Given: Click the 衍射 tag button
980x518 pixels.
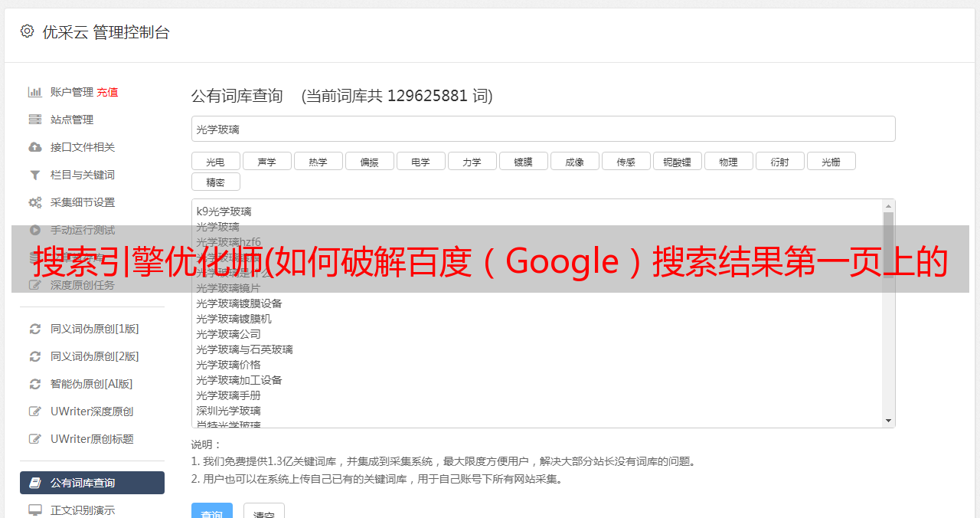Looking at the screenshot, I should (x=779, y=161).
